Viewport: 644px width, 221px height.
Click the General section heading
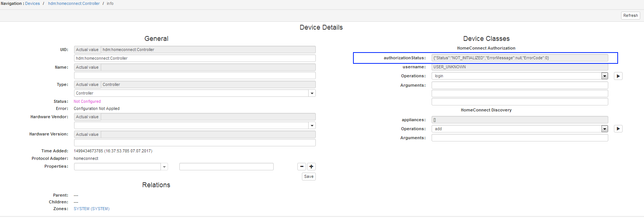pos(156,39)
